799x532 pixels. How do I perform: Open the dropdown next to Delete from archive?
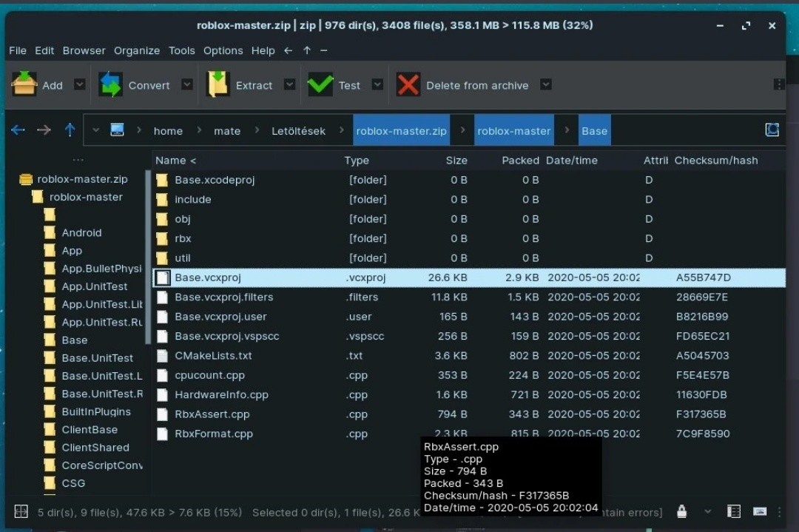(x=546, y=84)
